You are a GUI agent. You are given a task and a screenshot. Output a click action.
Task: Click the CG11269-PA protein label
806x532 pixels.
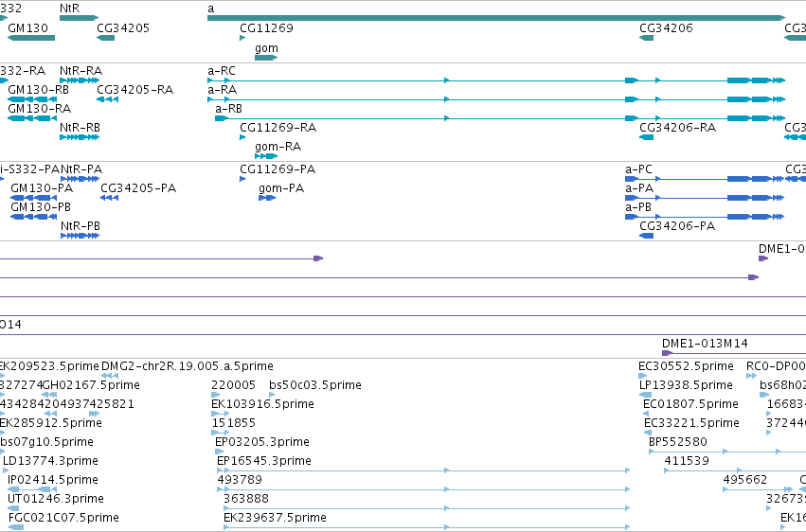point(278,168)
